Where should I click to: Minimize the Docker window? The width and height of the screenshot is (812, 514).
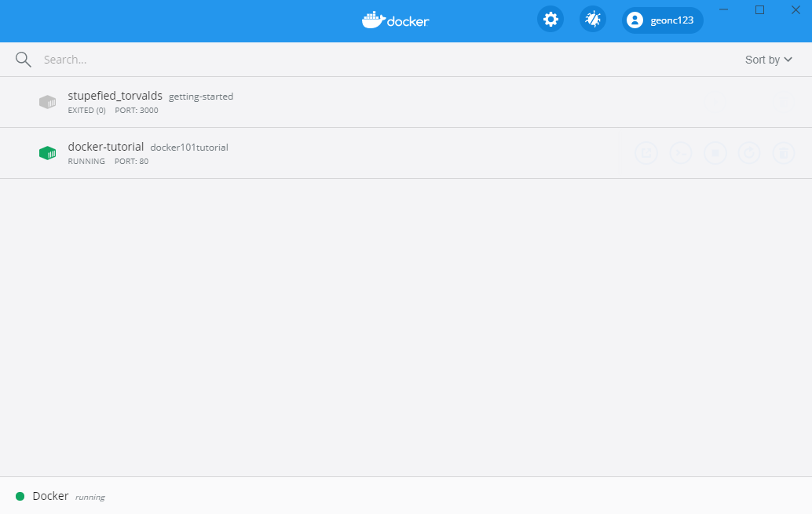pyautogui.click(x=723, y=10)
